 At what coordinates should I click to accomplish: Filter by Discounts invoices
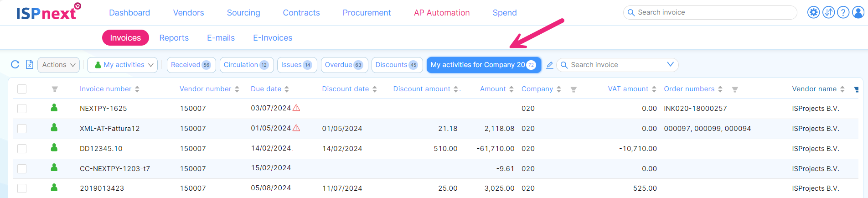[x=397, y=65]
